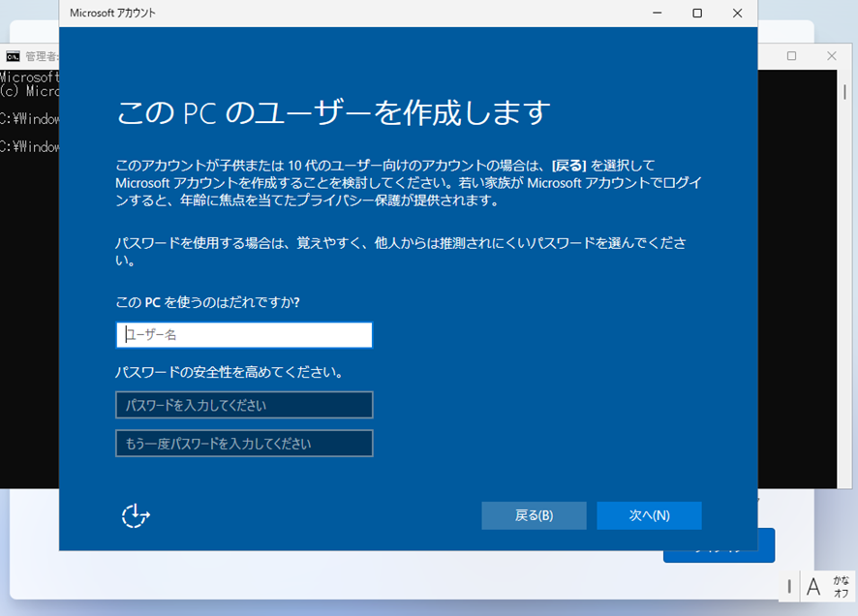This screenshot has height=616, width=858.
Task: Close the Microsoft アカウント dialog
Action: click(737, 14)
